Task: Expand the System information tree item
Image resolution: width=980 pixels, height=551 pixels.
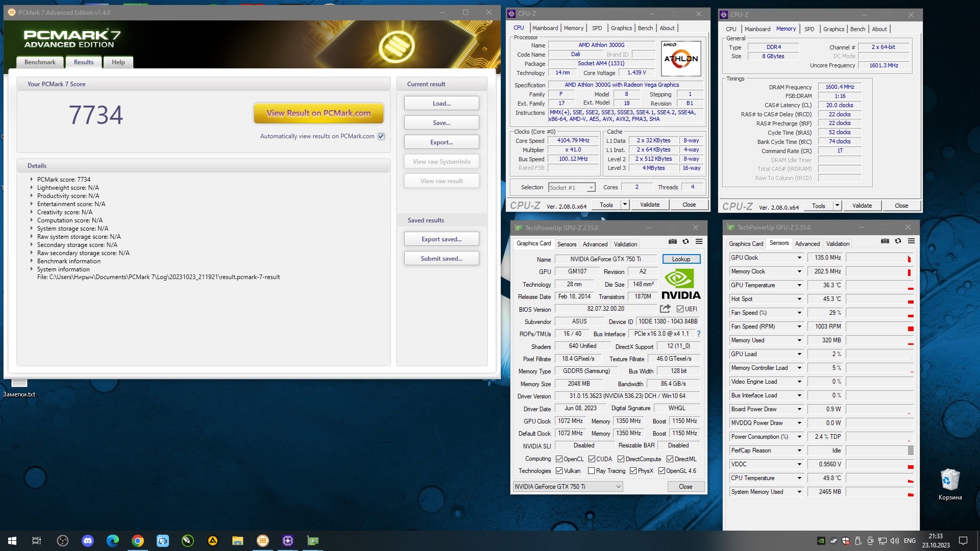Action: pyautogui.click(x=32, y=269)
